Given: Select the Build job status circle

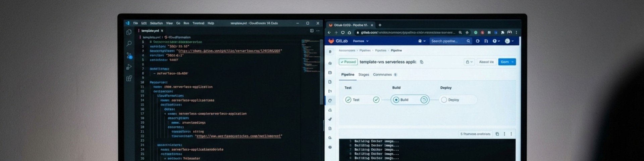Looking at the screenshot, I should (x=396, y=100).
